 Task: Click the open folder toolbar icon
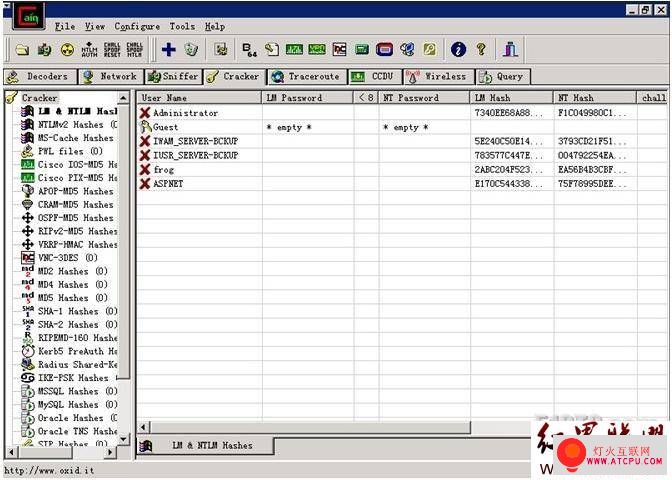[x=22, y=50]
